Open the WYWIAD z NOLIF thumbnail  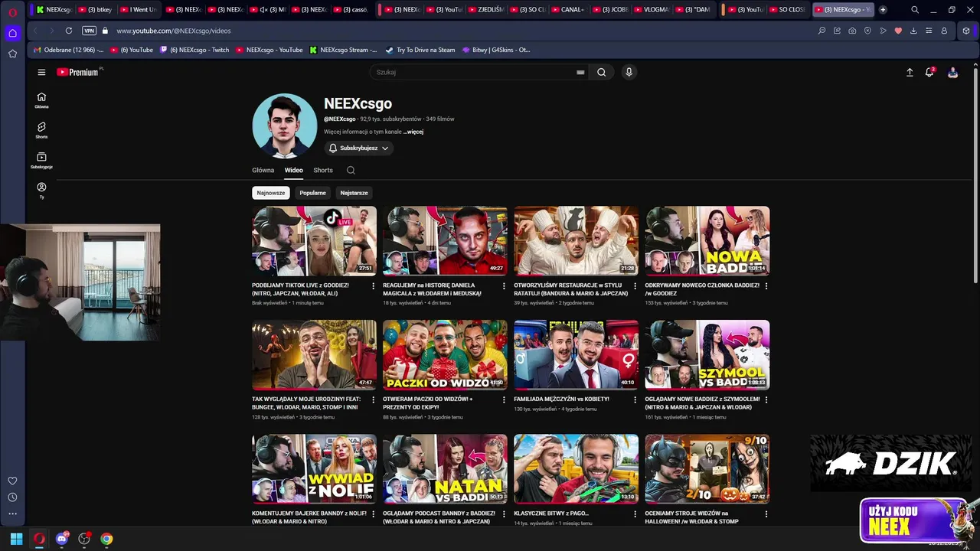pyautogui.click(x=314, y=469)
